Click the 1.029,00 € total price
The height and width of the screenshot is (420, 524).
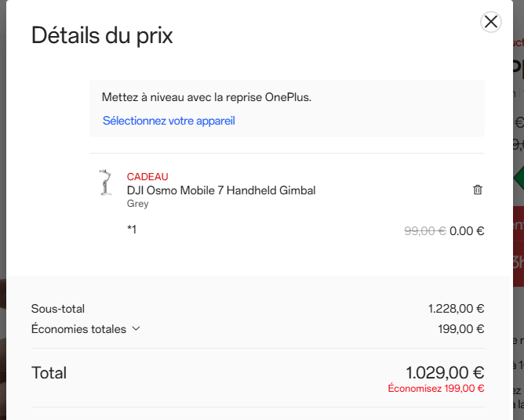coord(445,373)
